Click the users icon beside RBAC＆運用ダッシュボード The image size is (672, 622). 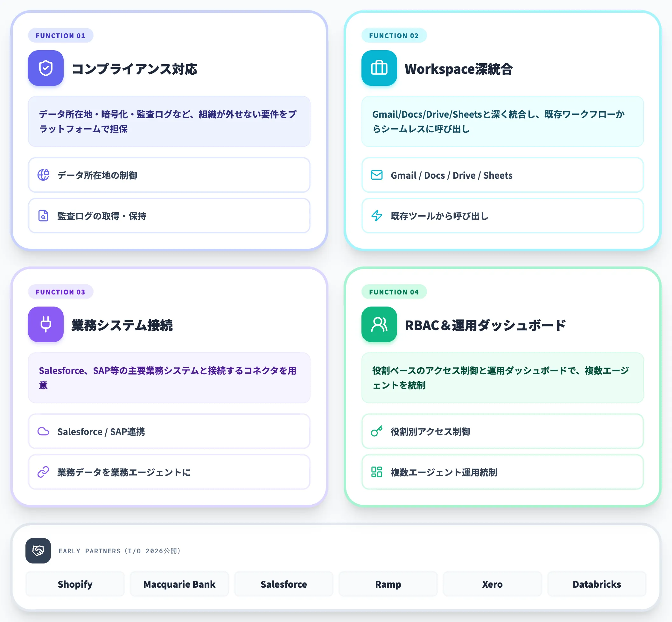click(379, 324)
